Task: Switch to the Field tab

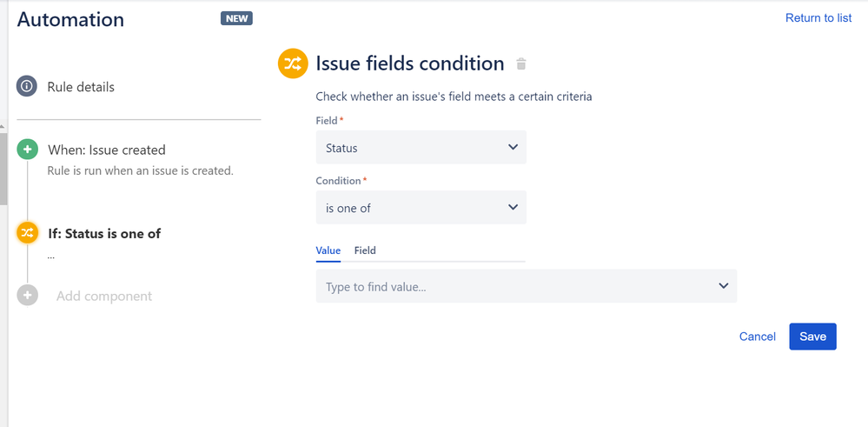Action: (365, 250)
